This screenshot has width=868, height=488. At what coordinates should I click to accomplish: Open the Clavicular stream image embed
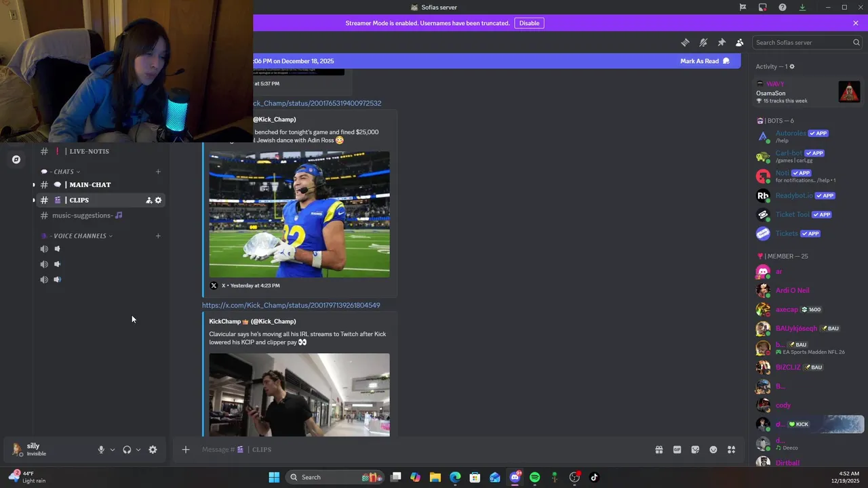pos(299,394)
